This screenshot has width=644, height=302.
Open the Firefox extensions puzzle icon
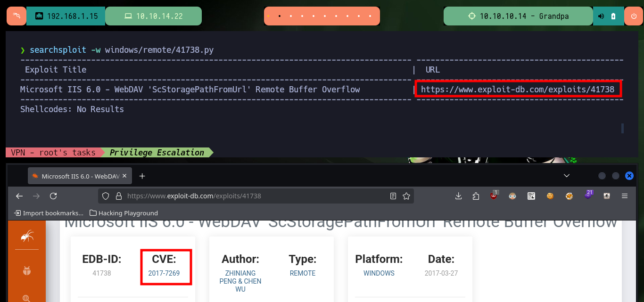click(476, 196)
